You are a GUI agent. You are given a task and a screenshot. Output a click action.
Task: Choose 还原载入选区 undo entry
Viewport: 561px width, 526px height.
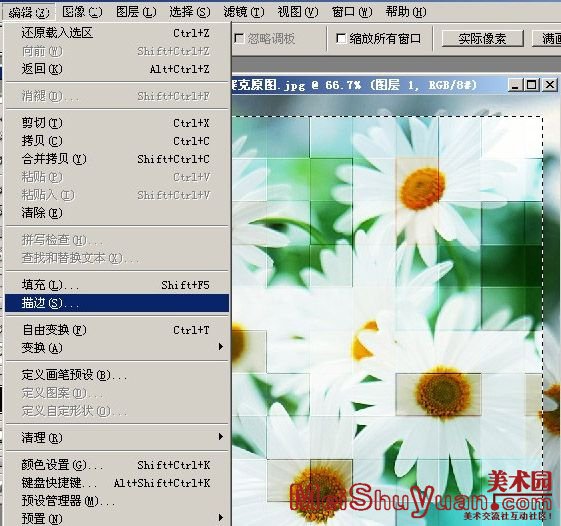pos(117,33)
